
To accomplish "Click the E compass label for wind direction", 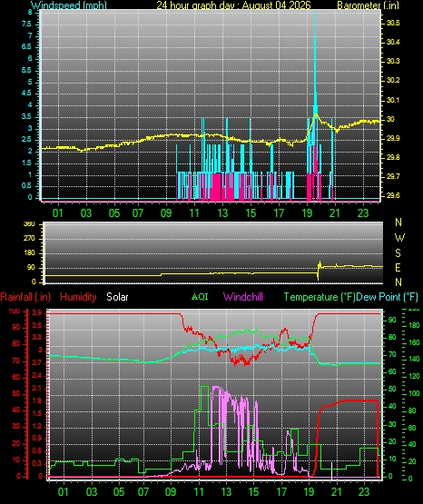I will point(398,267).
